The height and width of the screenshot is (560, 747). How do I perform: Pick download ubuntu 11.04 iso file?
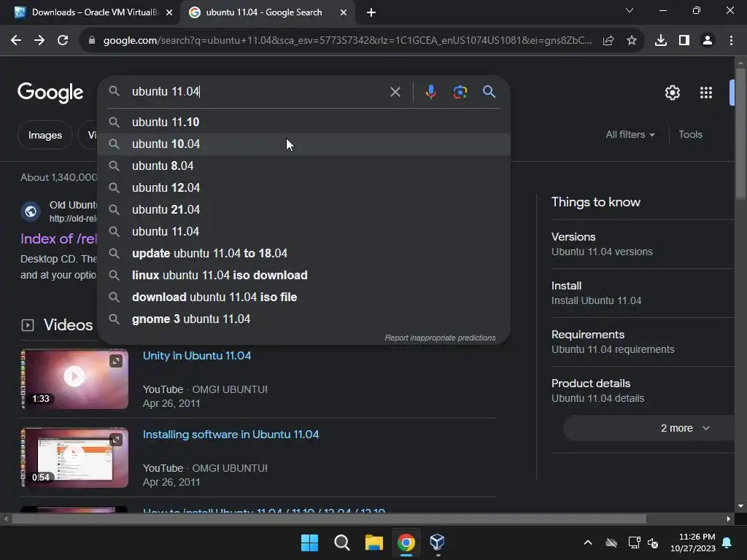(x=304, y=297)
